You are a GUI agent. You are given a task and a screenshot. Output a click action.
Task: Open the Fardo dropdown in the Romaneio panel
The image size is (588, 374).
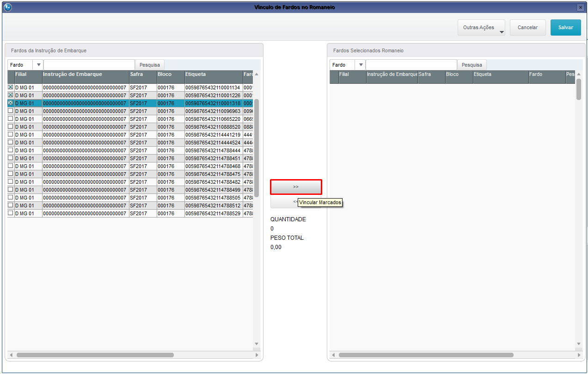361,65
